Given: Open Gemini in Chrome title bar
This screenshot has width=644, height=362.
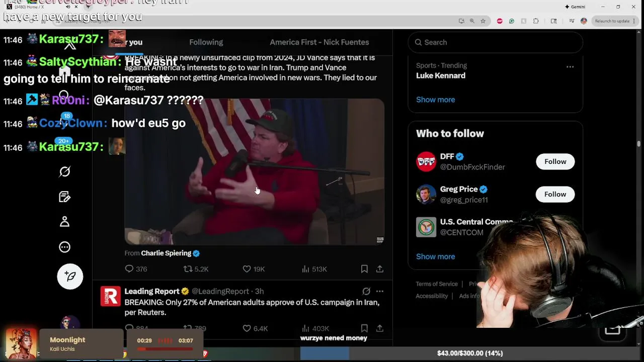Looking at the screenshot, I should [x=575, y=7].
